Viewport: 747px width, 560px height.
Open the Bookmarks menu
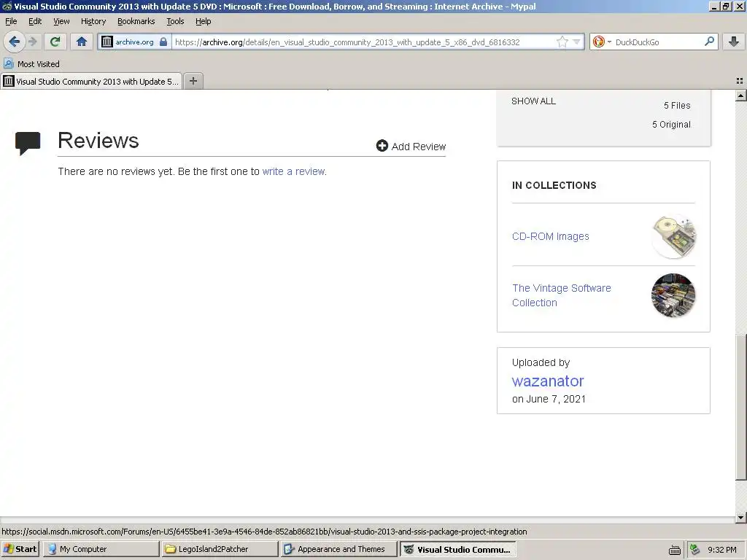[136, 21]
